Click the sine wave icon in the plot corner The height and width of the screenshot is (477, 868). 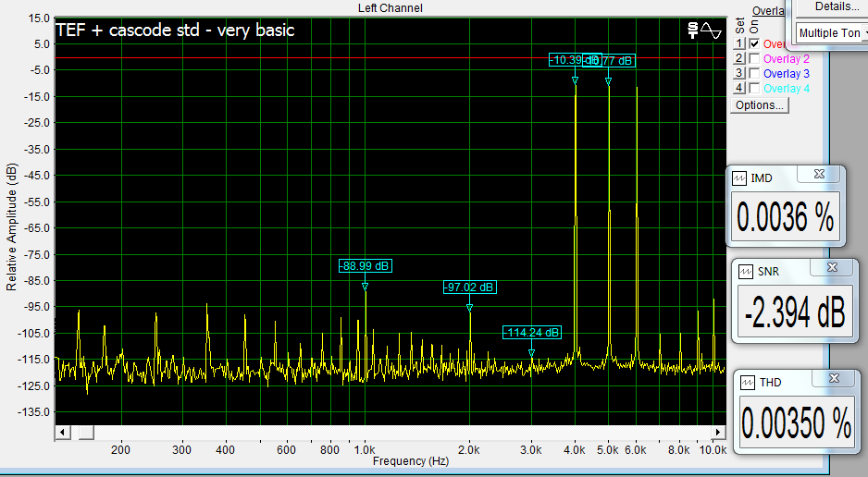pos(711,31)
